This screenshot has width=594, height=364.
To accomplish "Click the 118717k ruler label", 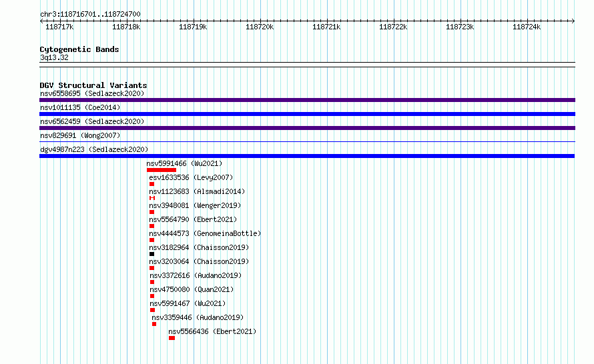I will point(59,27).
